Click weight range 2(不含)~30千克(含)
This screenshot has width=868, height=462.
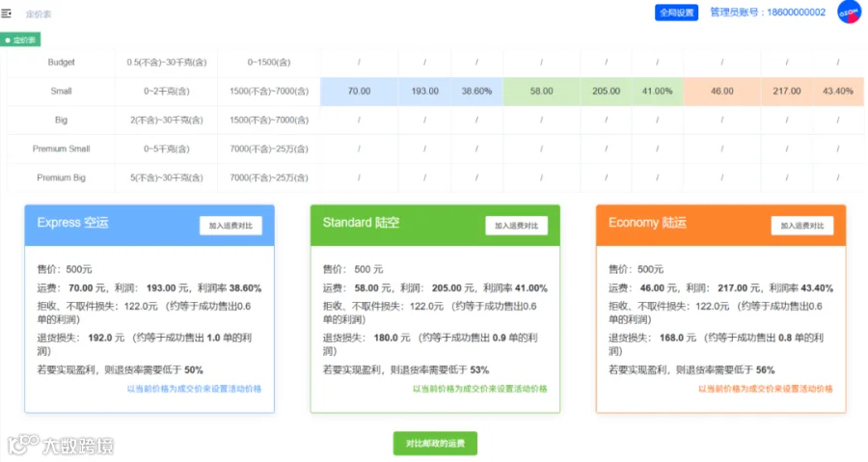click(x=167, y=120)
